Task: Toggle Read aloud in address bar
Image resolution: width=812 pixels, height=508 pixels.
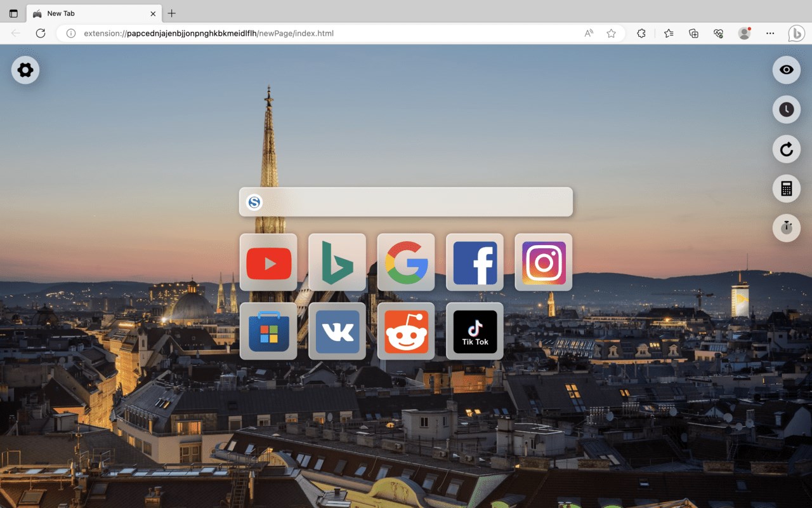Action: [x=589, y=33]
